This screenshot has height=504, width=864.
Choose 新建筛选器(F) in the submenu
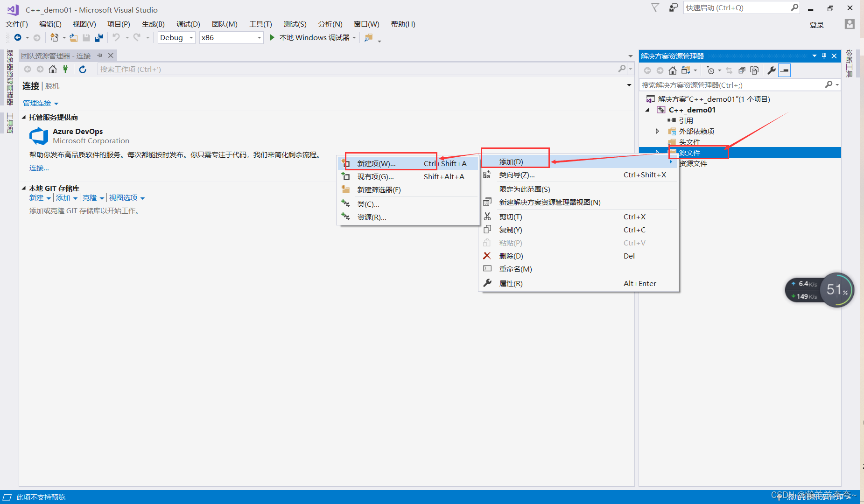coord(408,189)
